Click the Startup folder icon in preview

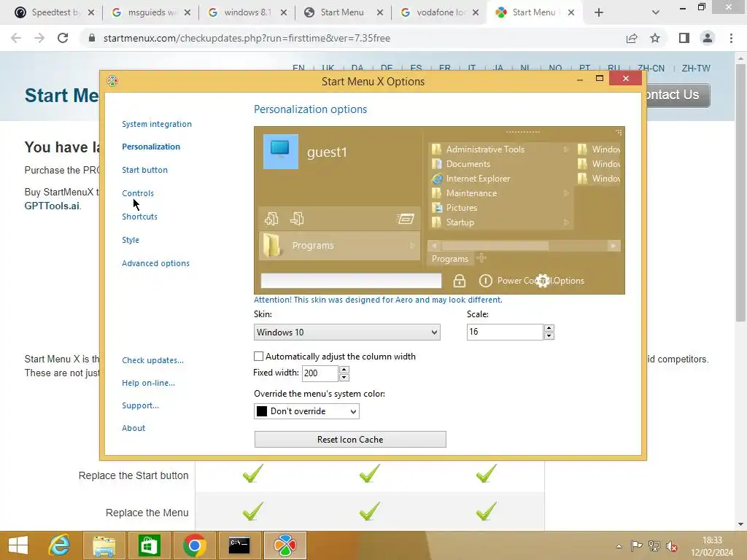point(436,222)
